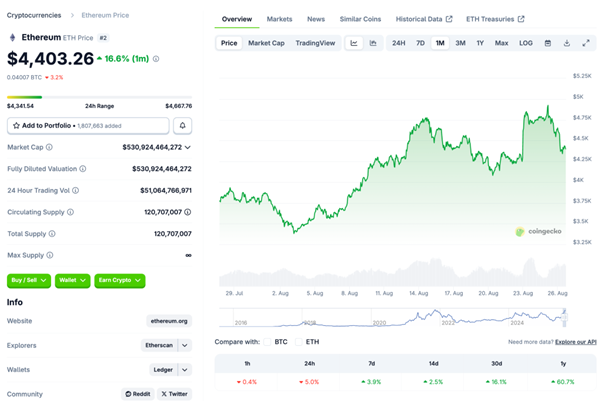The image size is (602, 401).
Task: Open the Wallet dropdown
Action: [x=73, y=280]
